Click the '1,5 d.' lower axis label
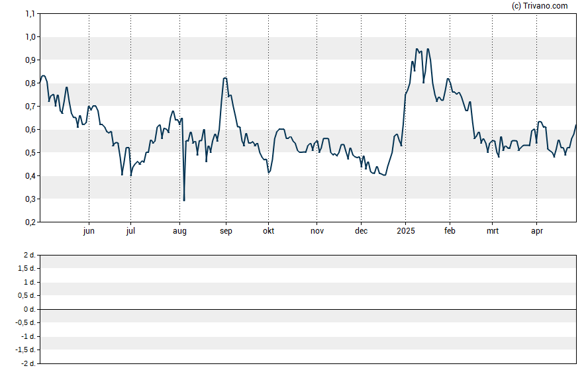 (x=26, y=268)
